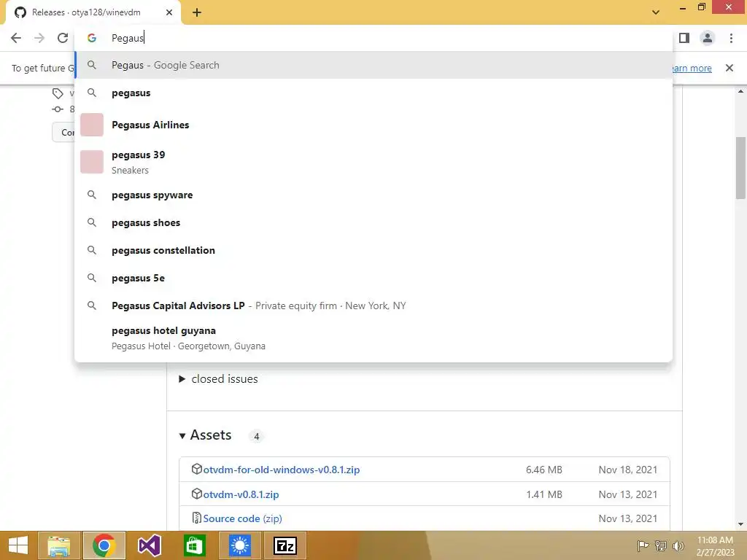Reload the current page

[x=63, y=38]
